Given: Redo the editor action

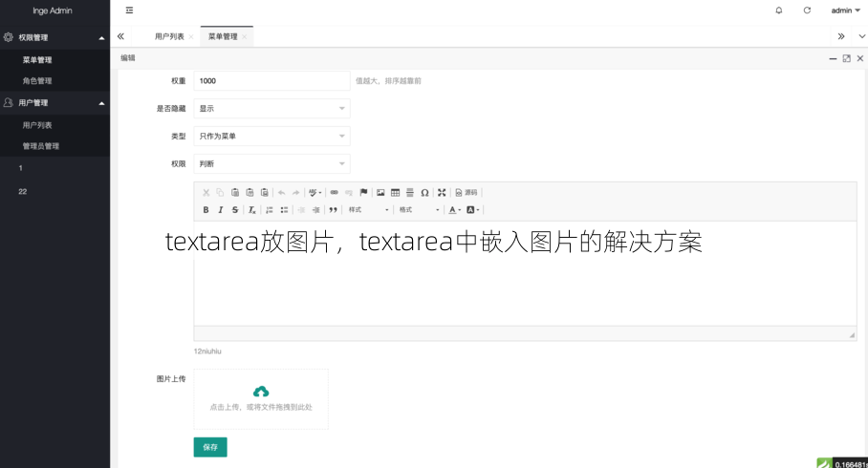Looking at the screenshot, I should 295,193.
